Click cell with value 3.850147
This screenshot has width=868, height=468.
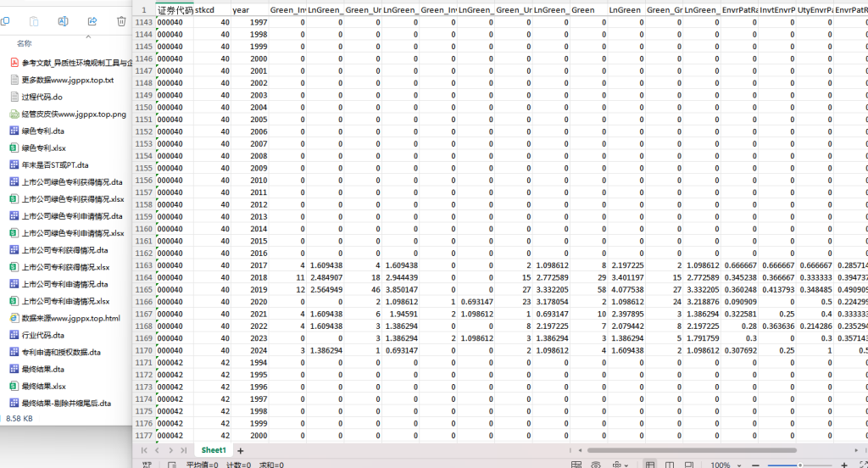click(x=400, y=290)
